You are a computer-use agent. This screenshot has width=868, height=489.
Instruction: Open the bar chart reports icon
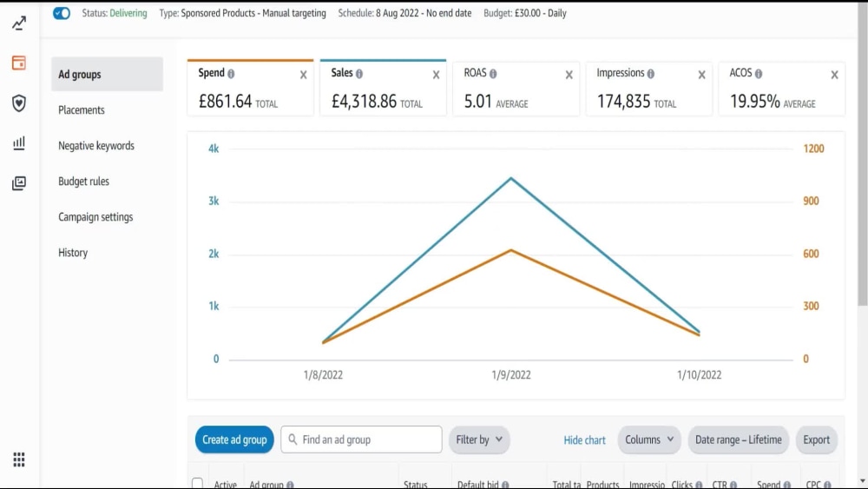pos(19,143)
